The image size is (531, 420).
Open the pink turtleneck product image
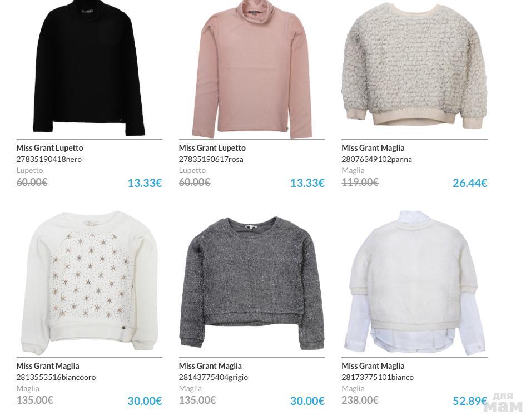click(x=252, y=69)
